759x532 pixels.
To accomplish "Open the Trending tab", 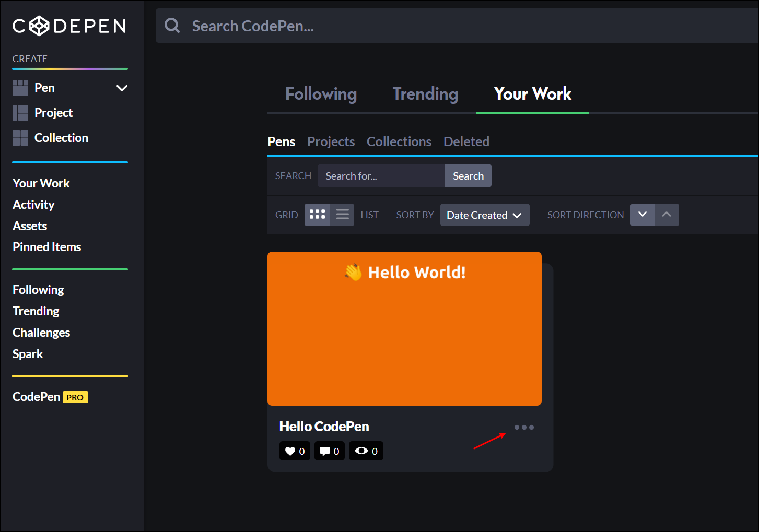I will coord(425,94).
